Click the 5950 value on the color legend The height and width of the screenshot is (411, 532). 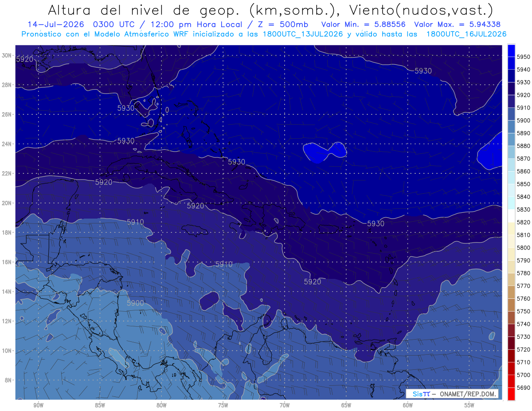pyautogui.click(x=523, y=57)
